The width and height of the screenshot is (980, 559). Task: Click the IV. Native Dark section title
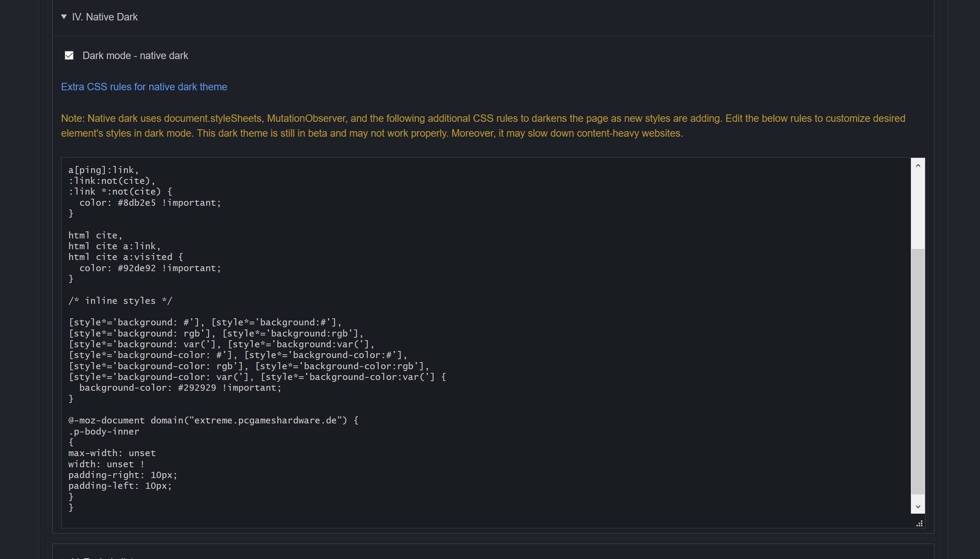tap(105, 17)
